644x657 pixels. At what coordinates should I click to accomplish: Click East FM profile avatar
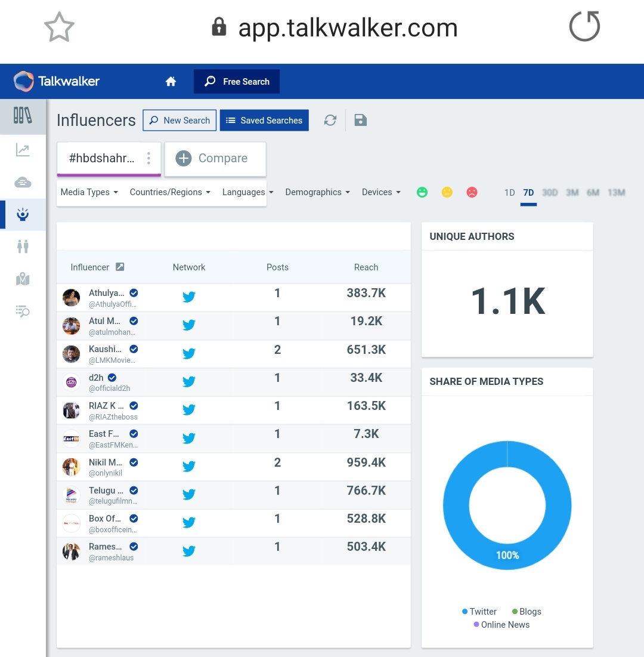pyautogui.click(x=71, y=439)
